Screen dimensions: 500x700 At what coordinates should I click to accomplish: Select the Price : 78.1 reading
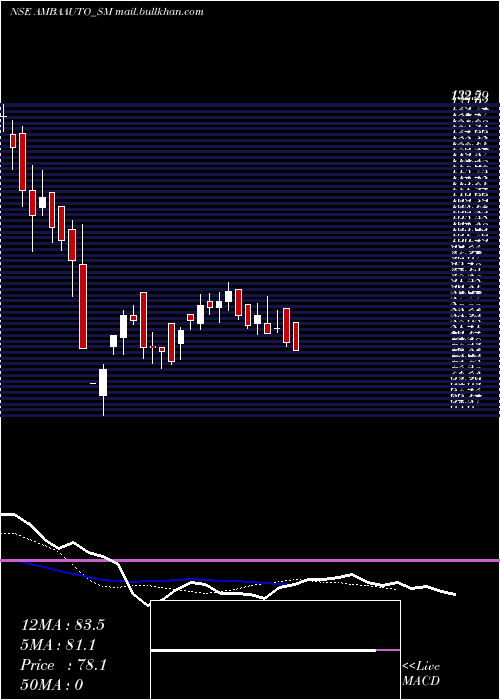tap(63, 665)
